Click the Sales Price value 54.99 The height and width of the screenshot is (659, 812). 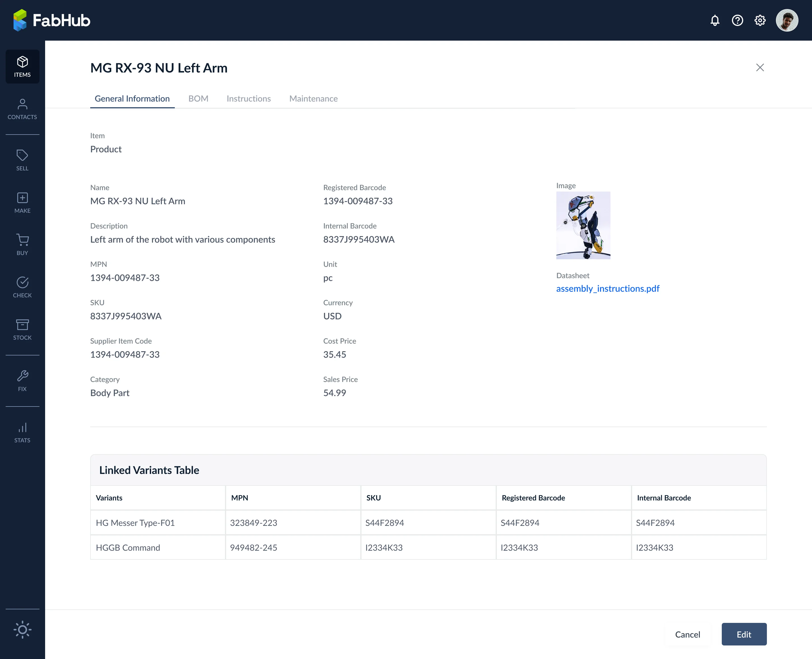pyautogui.click(x=334, y=393)
